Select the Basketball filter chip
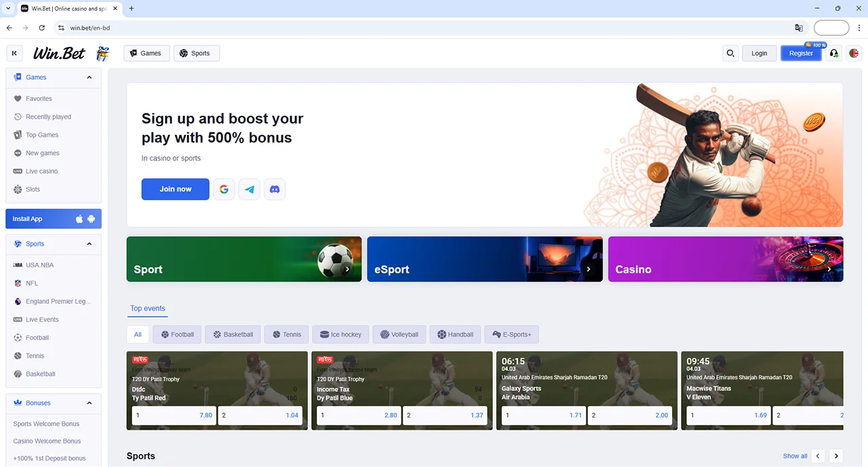Viewport: 868px width, 467px height. [233, 335]
